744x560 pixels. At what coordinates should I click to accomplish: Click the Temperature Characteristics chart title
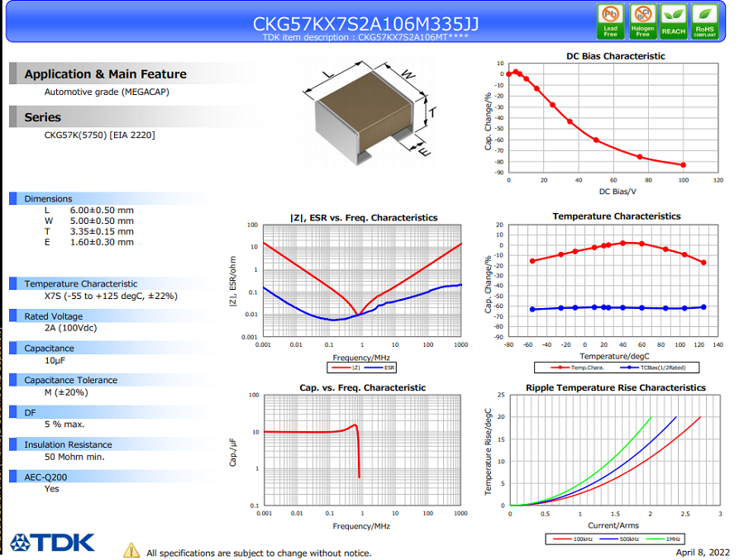(x=617, y=216)
